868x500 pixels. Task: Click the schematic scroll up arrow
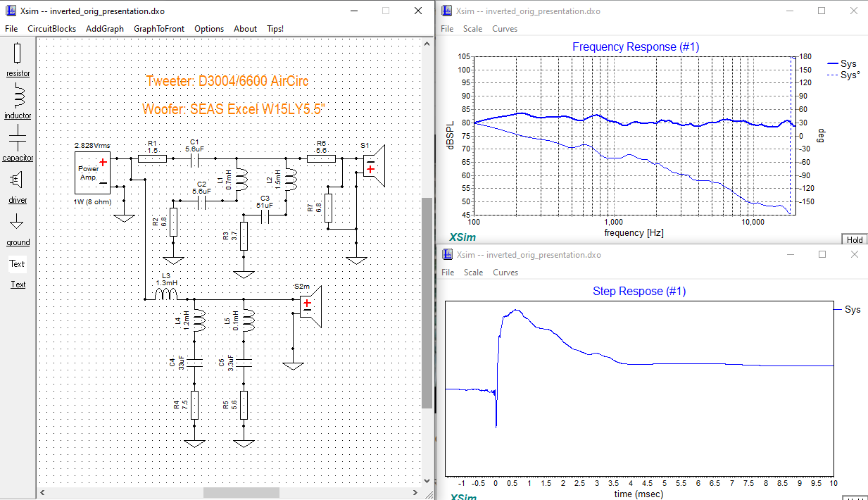427,43
